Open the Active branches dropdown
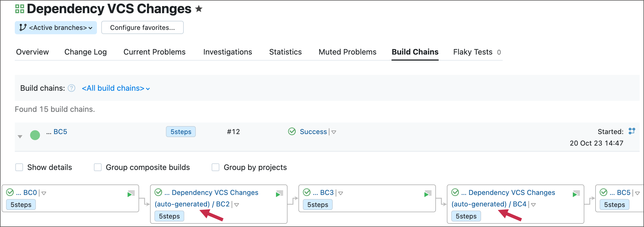Image resolution: width=644 pixels, height=227 pixels. coord(56,28)
